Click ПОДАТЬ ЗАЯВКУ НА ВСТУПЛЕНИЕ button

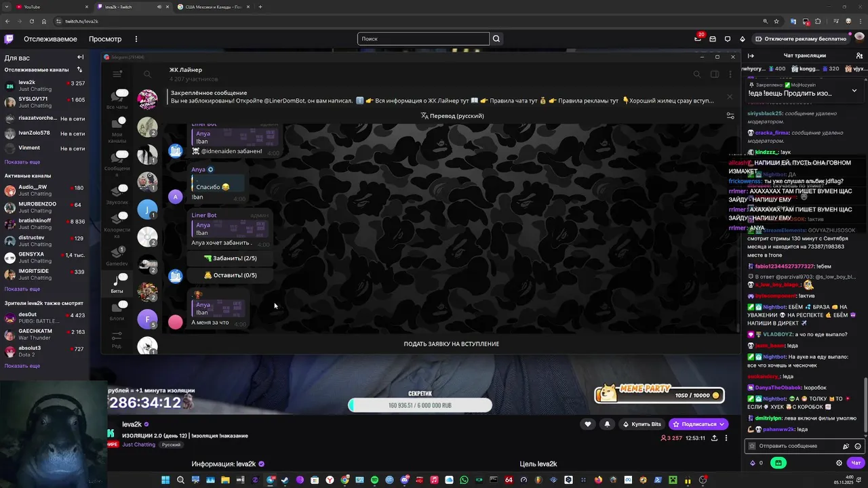pyautogui.click(x=451, y=344)
